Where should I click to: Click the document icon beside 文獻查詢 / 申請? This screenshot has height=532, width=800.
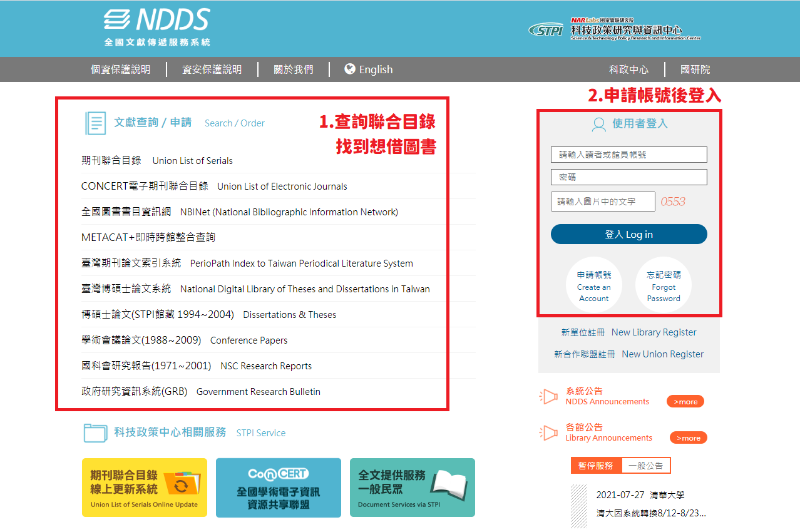pyautogui.click(x=95, y=123)
